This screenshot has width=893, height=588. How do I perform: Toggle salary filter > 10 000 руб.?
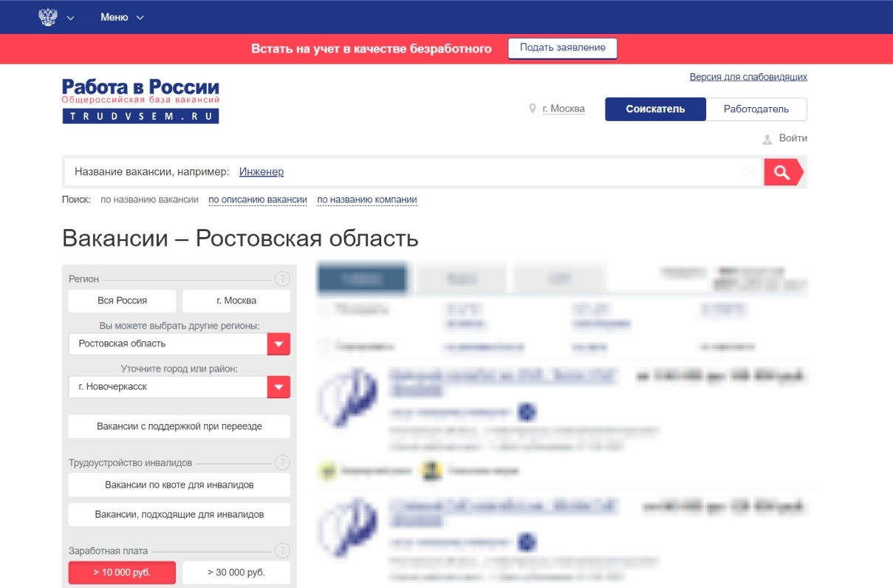click(x=122, y=572)
